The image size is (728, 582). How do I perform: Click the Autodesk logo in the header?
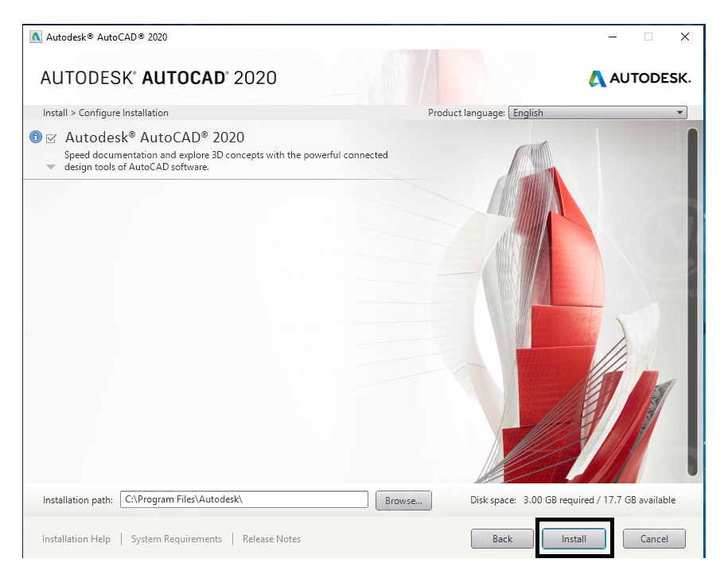point(640,78)
